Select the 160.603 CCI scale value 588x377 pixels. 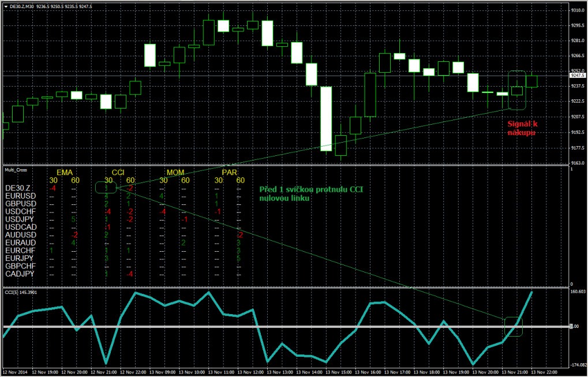tap(579, 292)
